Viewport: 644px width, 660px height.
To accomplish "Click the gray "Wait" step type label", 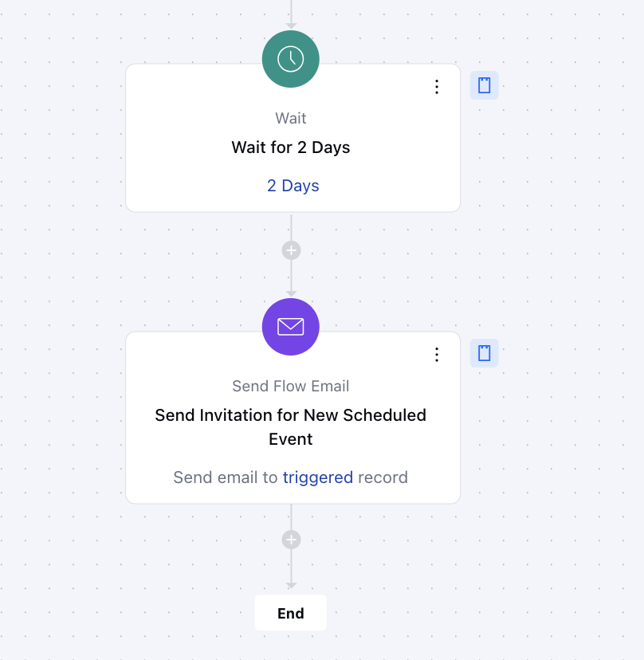I will click(290, 118).
